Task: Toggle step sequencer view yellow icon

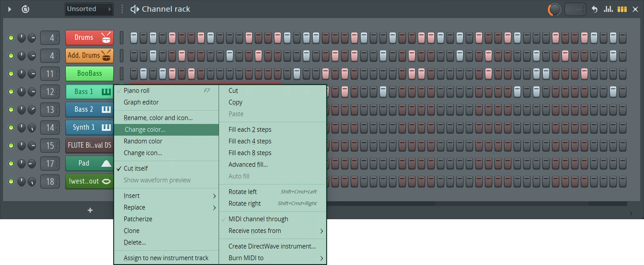Action: point(622,9)
